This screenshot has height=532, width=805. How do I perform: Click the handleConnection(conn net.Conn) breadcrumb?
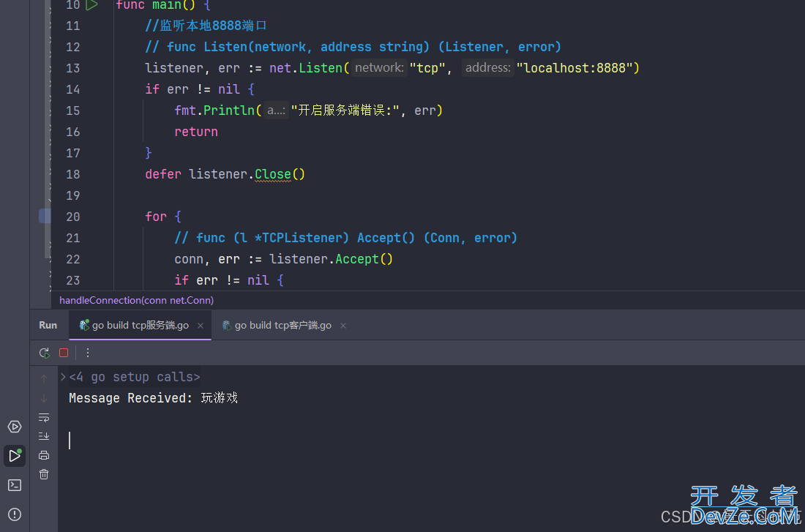pyautogui.click(x=136, y=300)
